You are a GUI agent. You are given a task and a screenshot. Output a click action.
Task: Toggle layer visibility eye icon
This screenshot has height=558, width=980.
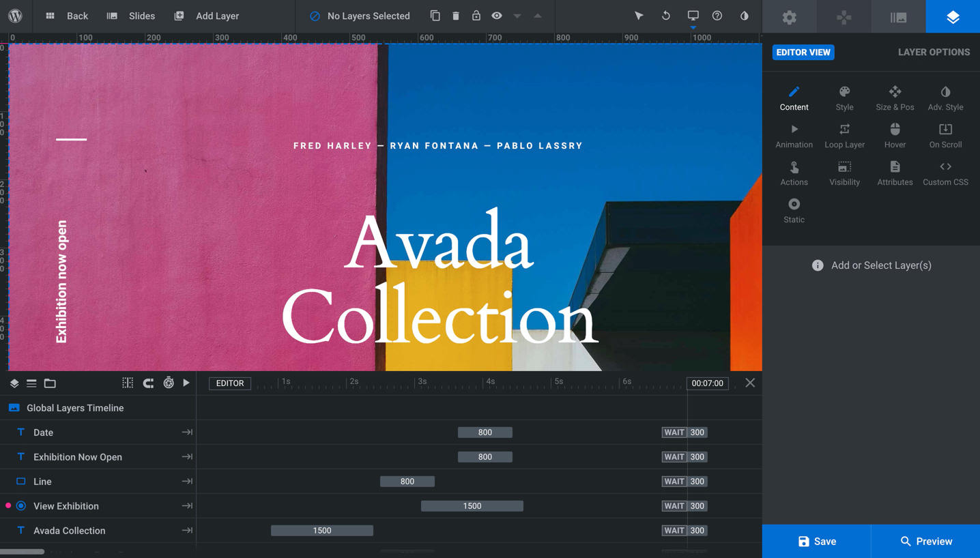point(497,16)
